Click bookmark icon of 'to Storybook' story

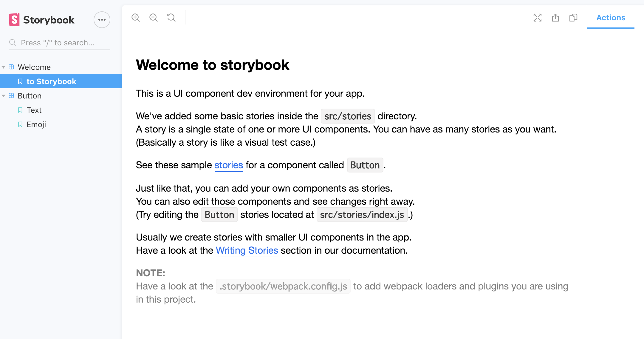(x=20, y=81)
